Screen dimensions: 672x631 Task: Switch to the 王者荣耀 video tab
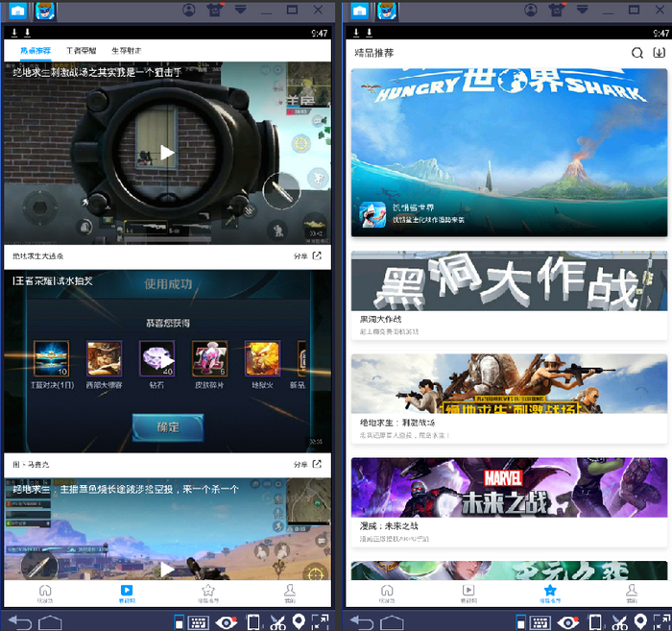81,51
